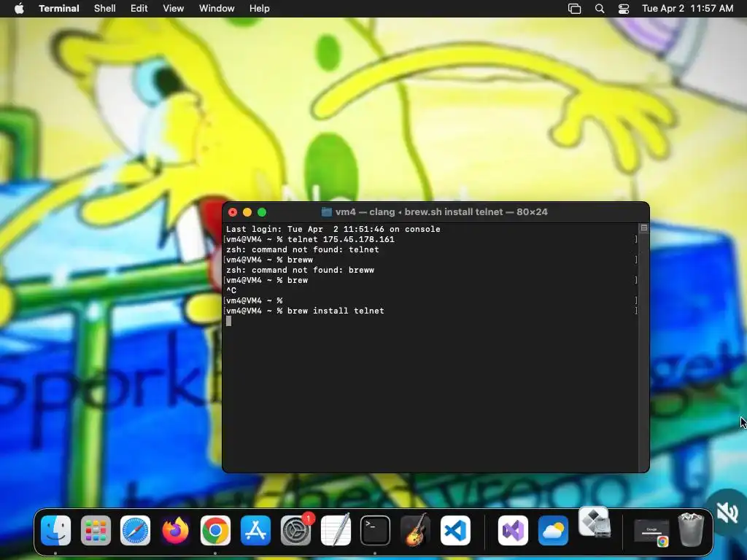Click the Terminal scrollback marker icon
Viewport: 747px width, 560px height.
[643, 228]
